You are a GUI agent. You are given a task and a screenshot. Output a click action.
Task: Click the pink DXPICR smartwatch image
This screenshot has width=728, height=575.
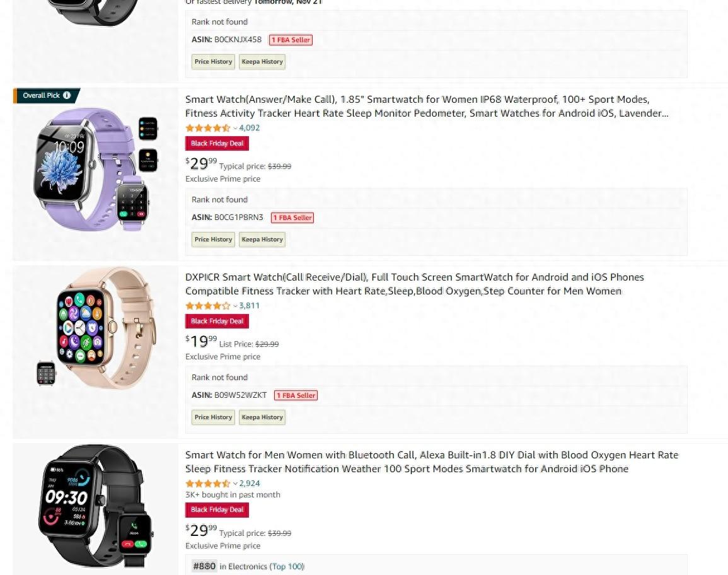(96, 327)
